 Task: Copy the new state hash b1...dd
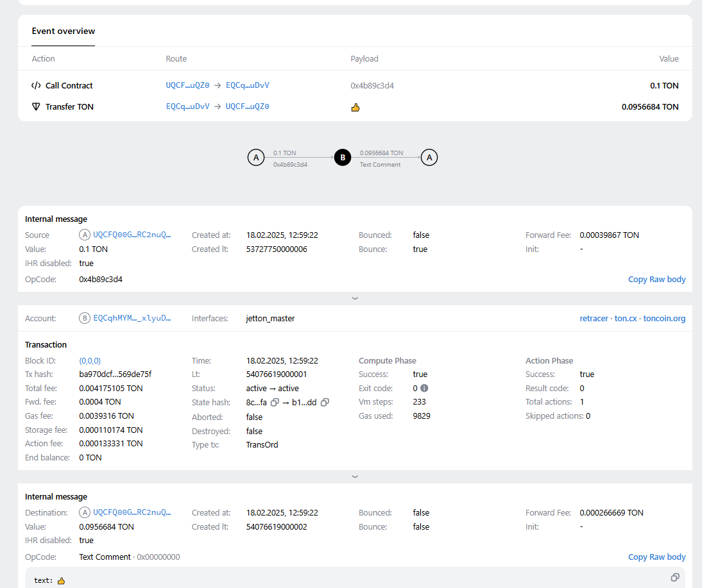(325, 403)
